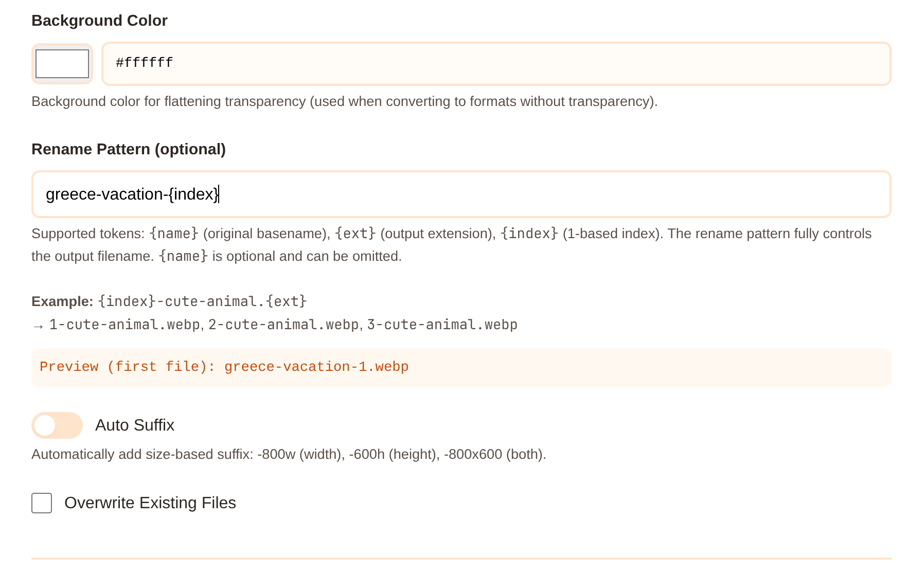
Task: Check the Overwrite Existing Files checkbox
Action: point(41,503)
